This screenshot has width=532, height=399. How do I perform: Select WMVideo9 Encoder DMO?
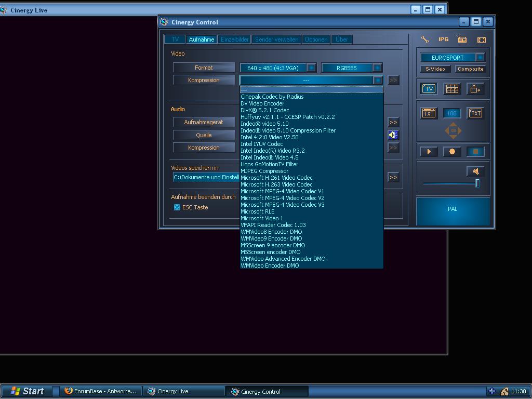[312, 238]
